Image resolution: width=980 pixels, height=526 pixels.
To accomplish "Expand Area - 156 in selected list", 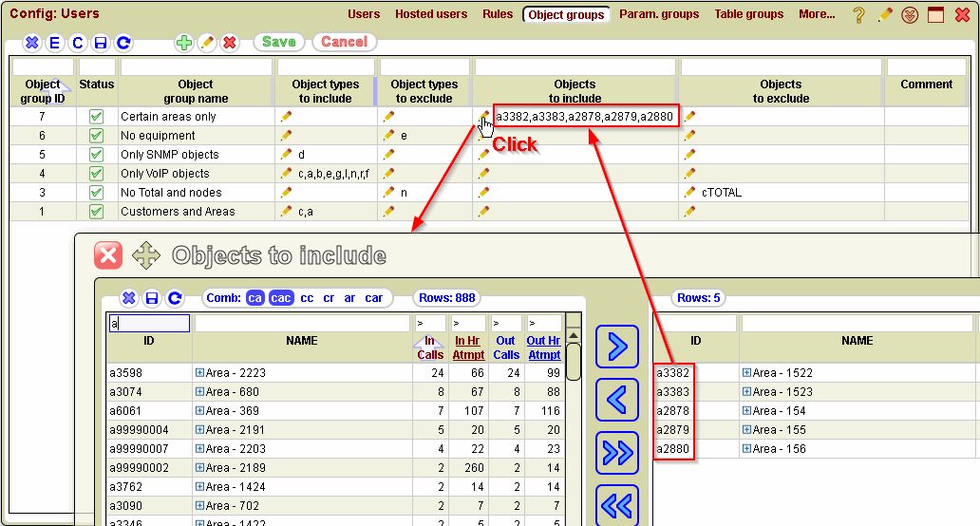I will 746,448.
